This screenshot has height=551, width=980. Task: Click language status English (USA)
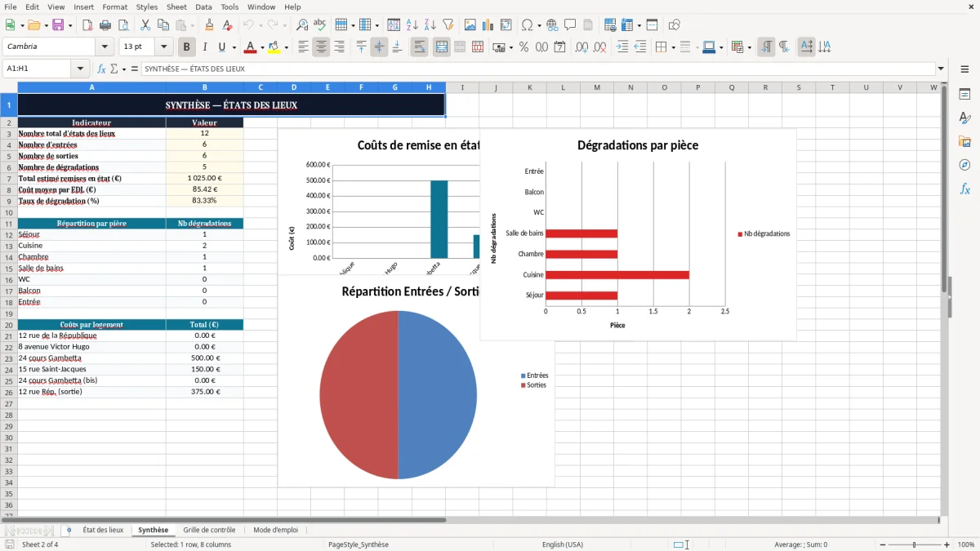click(x=563, y=544)
